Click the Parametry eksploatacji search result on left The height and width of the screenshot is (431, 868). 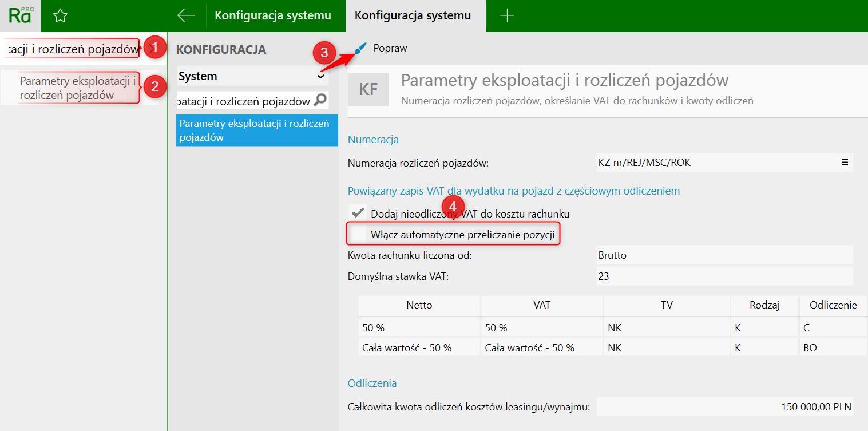click(77, 88)
